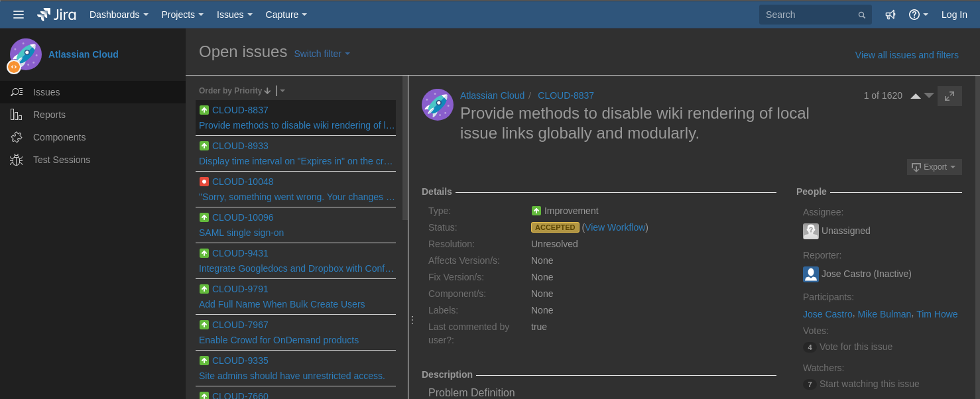
Task: Click the search magnifier icon
Action: pos(861,14)
